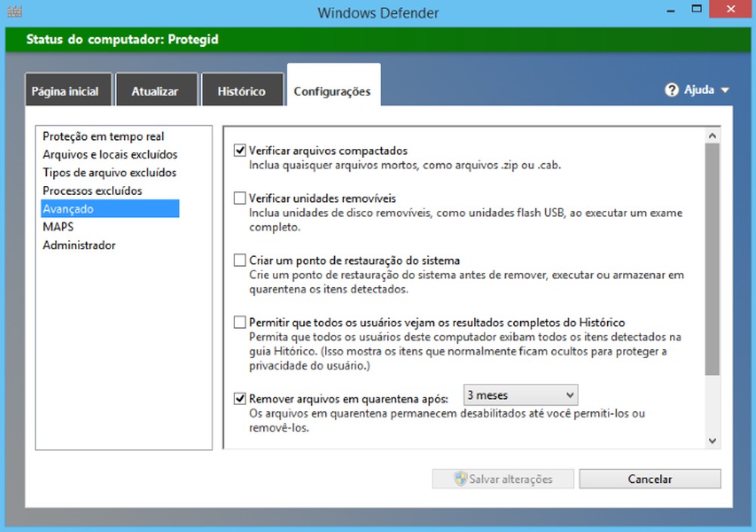Click the Cancelar button
This screenshot has width=756, height=532.
(650, 478)
